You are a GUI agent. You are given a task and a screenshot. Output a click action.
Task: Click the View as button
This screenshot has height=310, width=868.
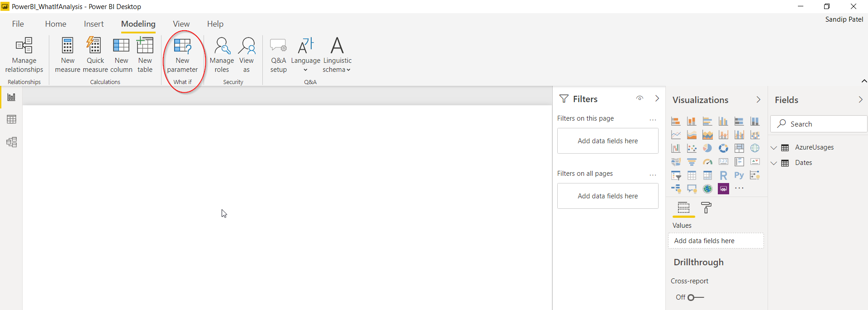coord(247,55)
